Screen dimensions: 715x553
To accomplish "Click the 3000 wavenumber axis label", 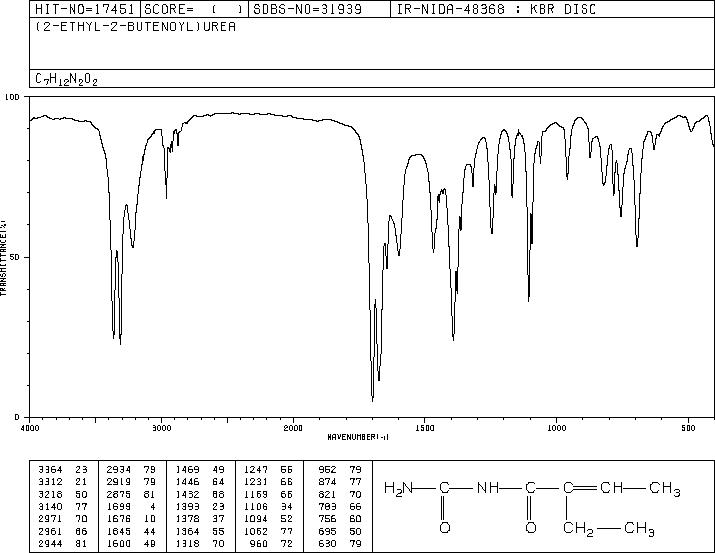I will 161,428.
